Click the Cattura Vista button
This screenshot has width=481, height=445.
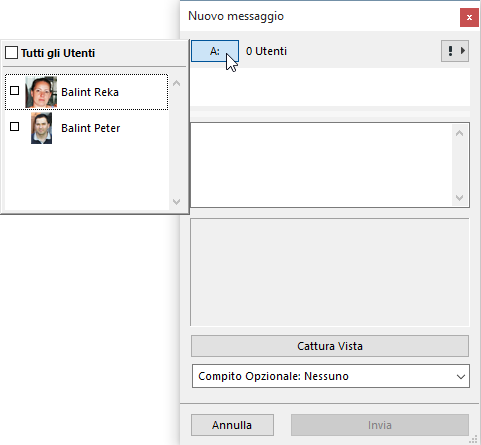330,346
